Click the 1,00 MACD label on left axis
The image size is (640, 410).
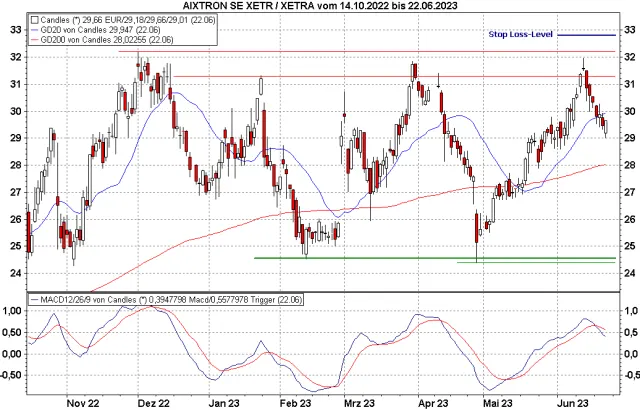(x=11, y=311)
